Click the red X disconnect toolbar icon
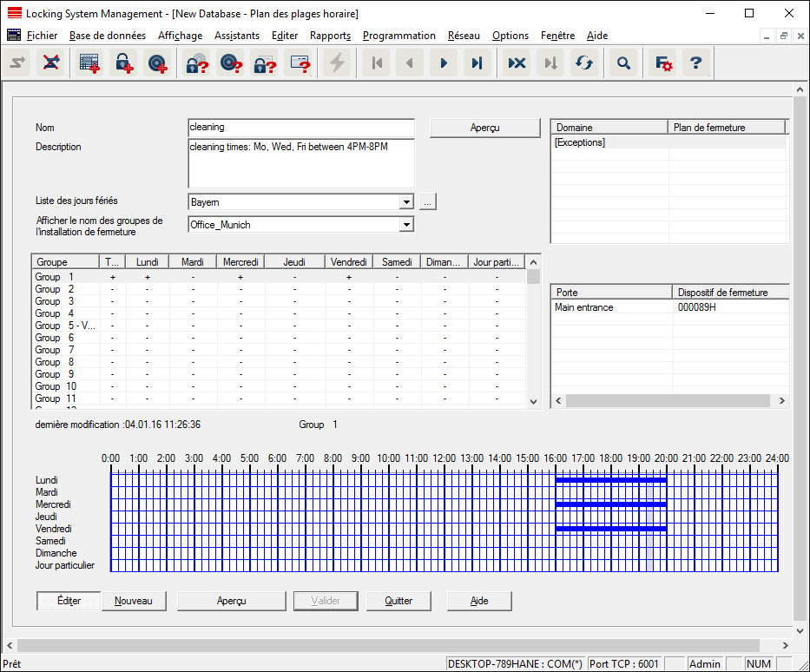 [x=51, y=63]
